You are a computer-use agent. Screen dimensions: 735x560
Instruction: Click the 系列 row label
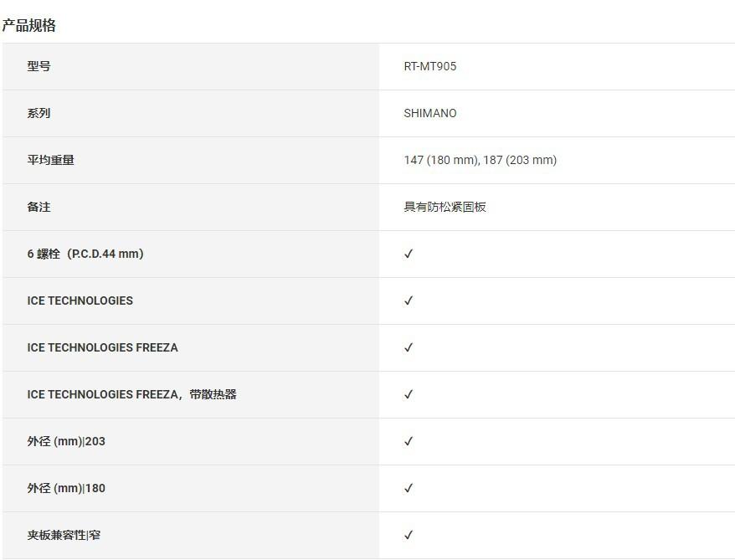tap(39, 113)
